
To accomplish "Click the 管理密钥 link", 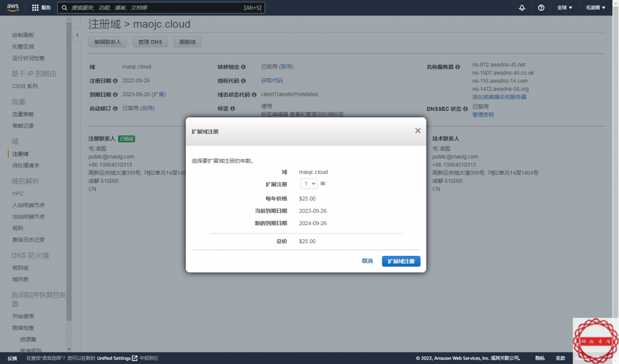I will coord(483,115).
